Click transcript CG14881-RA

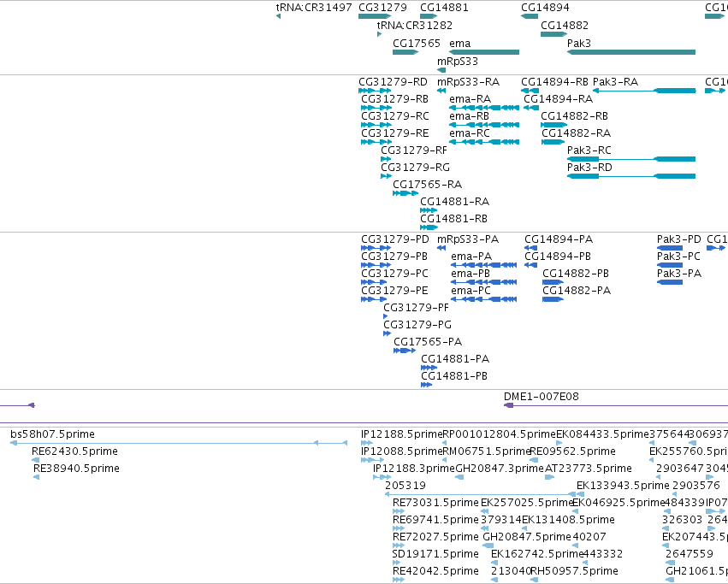(x=455, y=202)
